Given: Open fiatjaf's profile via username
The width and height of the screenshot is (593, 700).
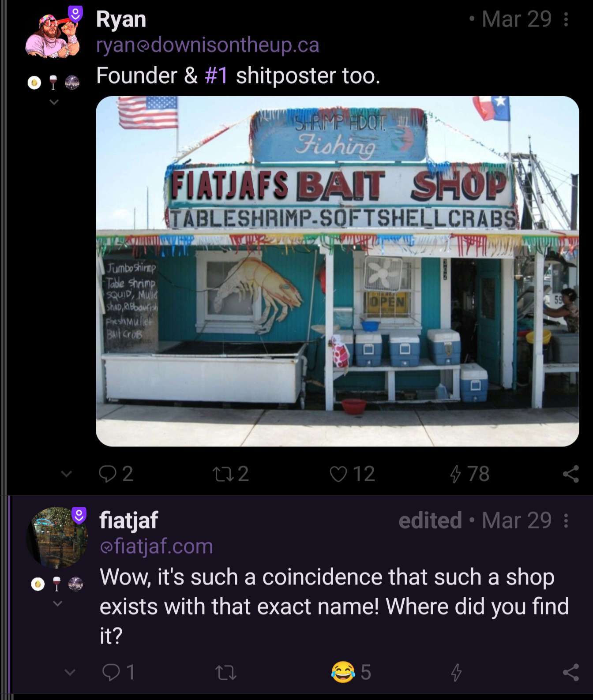Looking at the screenshot, I should tap(128, 520).
